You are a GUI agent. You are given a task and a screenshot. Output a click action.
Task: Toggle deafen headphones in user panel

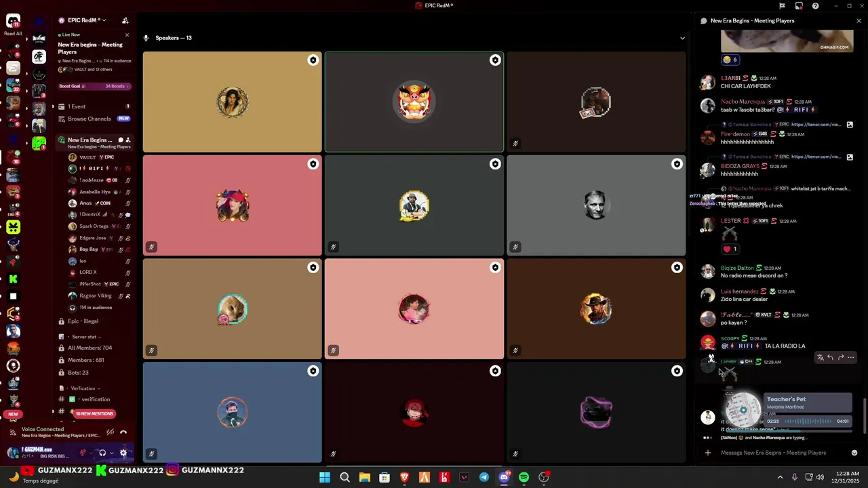[102, 453]
